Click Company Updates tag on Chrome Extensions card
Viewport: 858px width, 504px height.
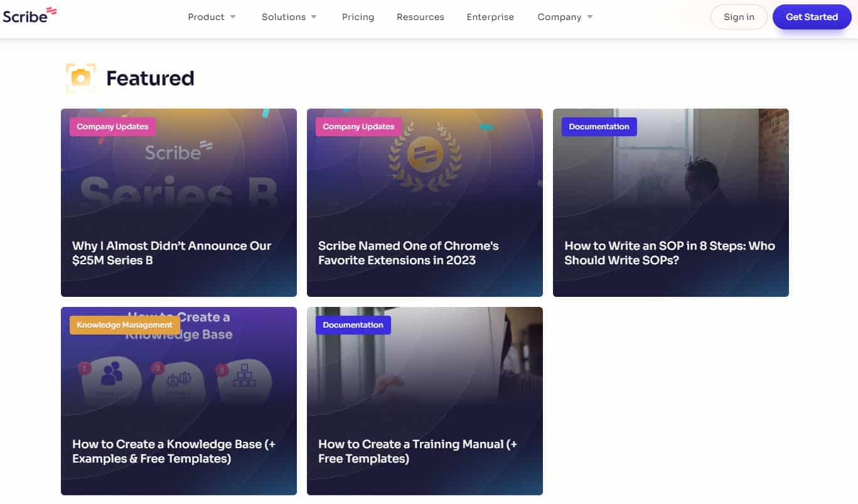(x=358, y=127)
